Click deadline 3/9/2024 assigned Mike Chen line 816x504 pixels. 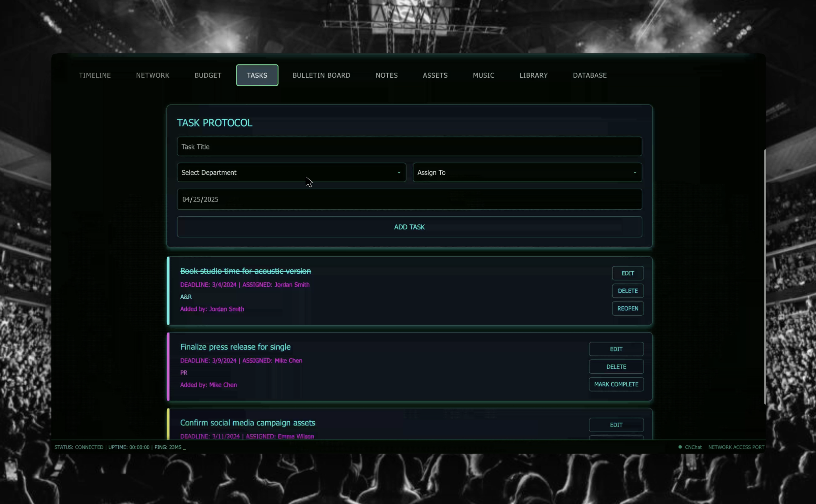tap(241, 360)
